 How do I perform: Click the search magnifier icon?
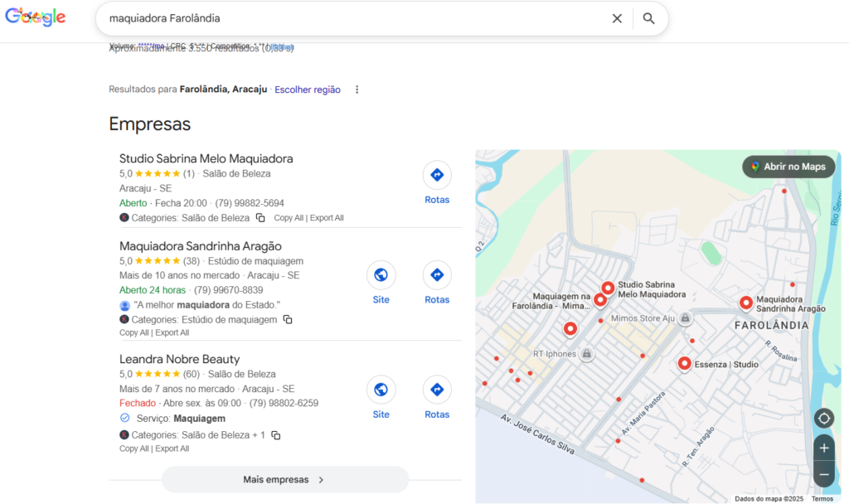(648, 18)
